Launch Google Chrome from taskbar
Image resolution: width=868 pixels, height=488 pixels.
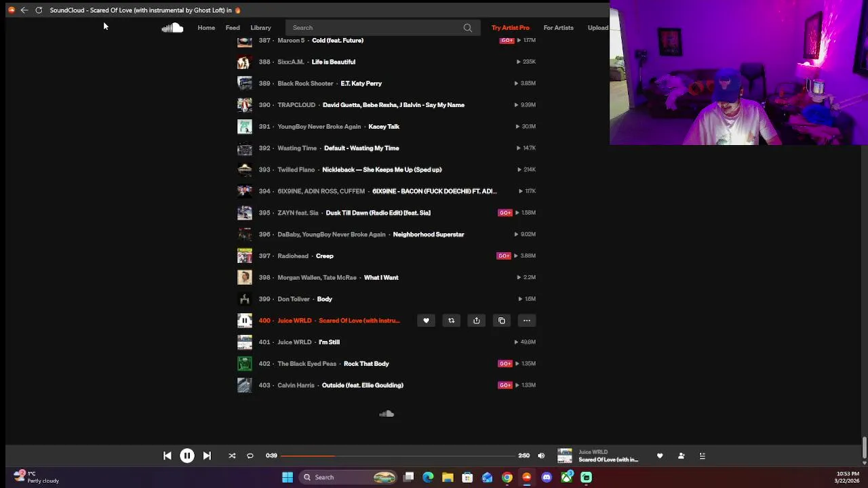pos(507,477)
